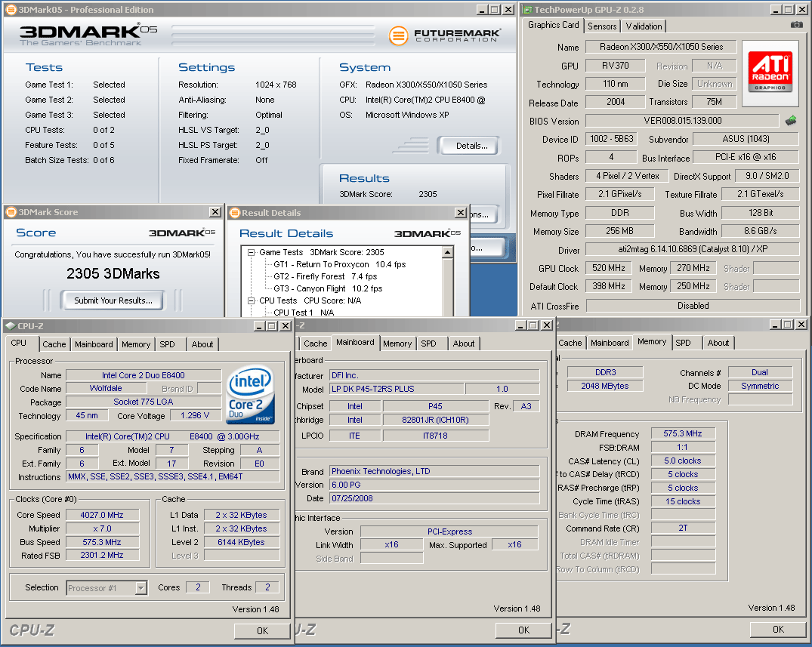Click the GPU Clock 520 MHz value
This screenshot has height=647, width=812.
click(609, 267)
